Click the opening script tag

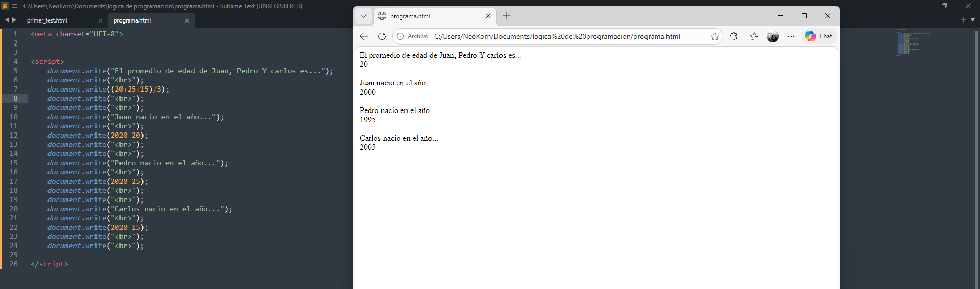(x=47, y=61)
